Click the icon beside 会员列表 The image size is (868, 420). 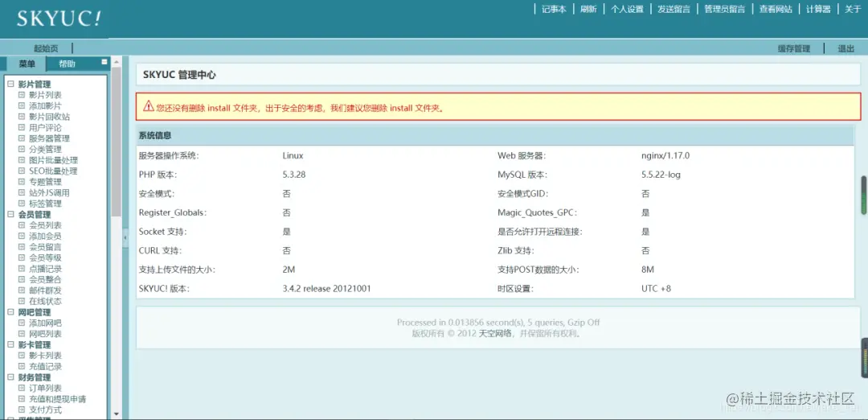(x=22, y=225)
